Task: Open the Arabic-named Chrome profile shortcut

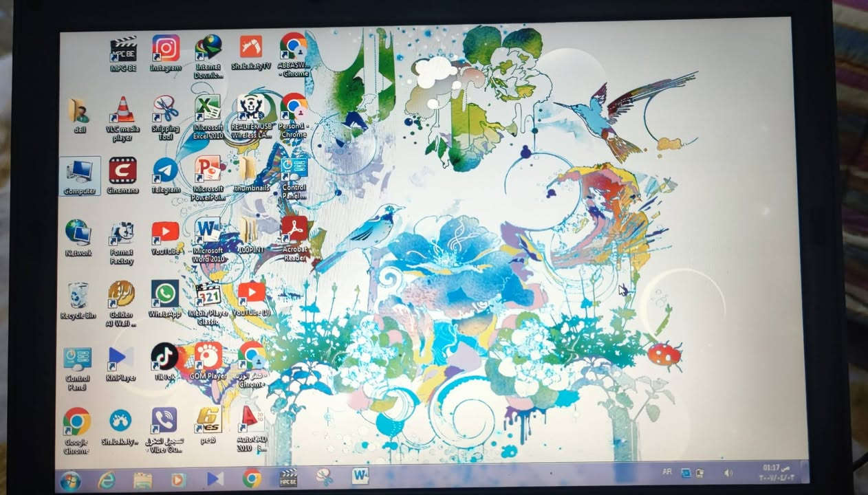Action: 252,364
